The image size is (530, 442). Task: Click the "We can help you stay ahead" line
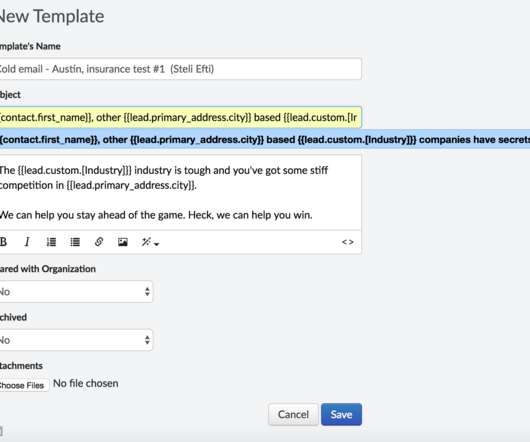[x=156, y=215]
